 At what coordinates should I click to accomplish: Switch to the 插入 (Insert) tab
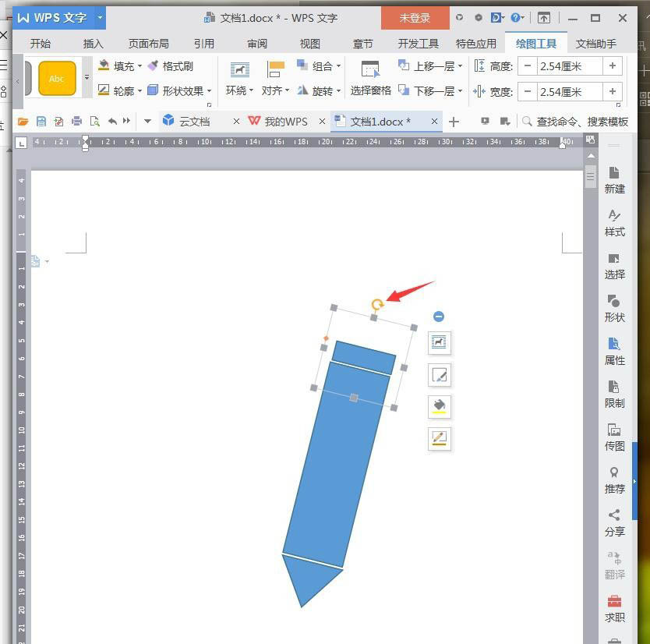pyautogui.click(x=93, y=44)
